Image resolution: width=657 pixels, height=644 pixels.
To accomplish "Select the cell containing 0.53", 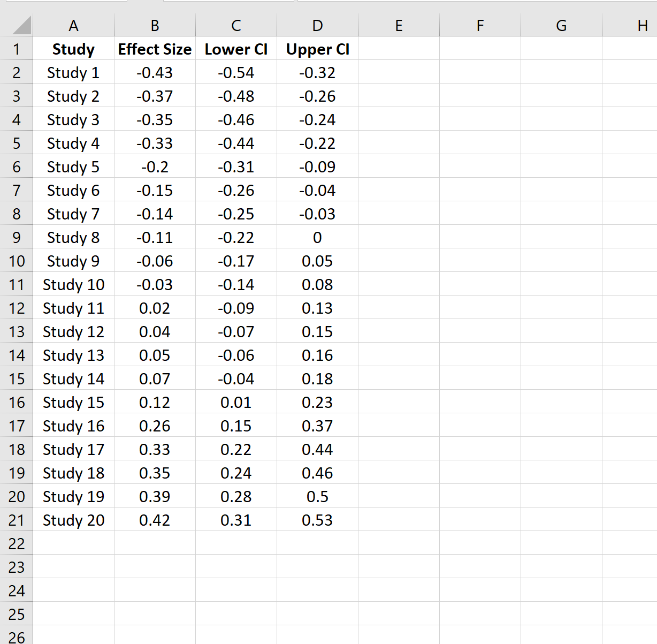I will coord(317,520).
